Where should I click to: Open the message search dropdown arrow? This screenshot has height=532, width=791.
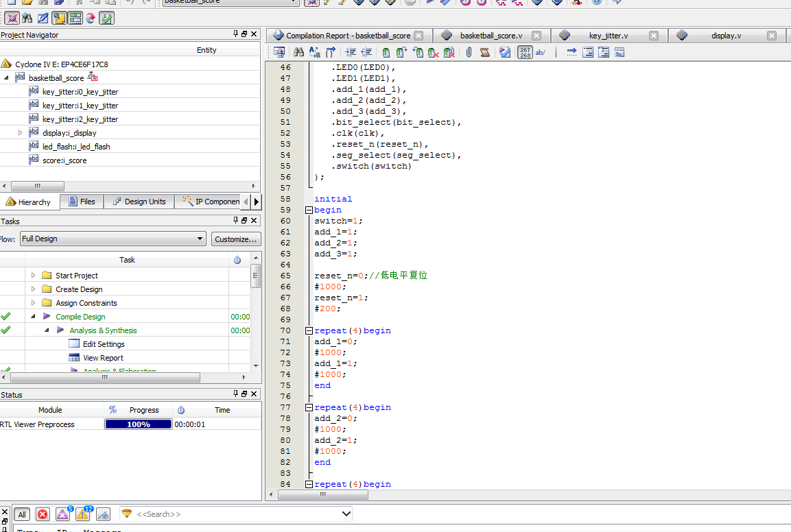click(346, 514)
